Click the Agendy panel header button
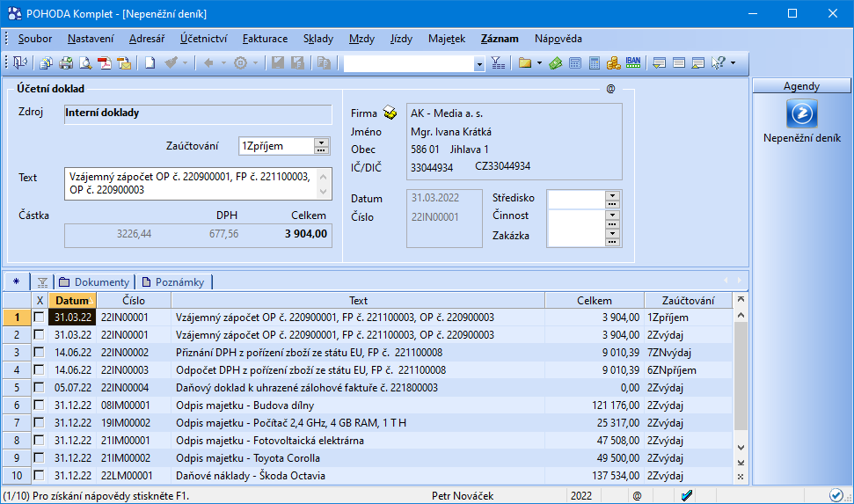The image size is (854, 504). click(801, 86)
